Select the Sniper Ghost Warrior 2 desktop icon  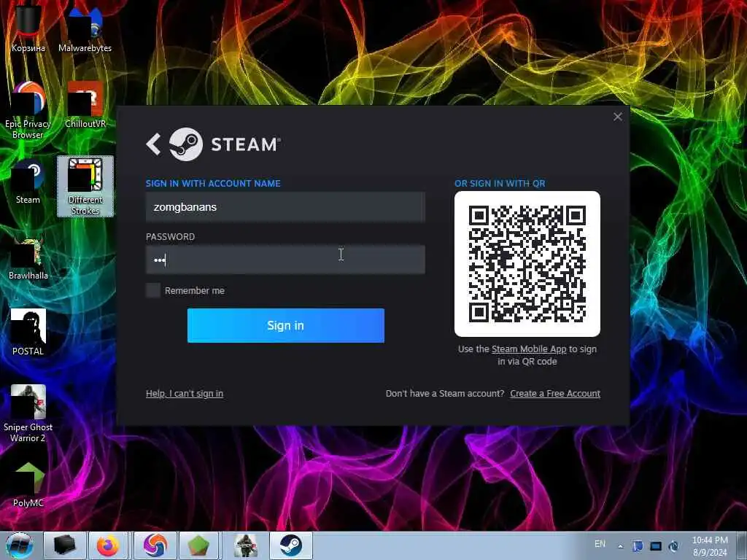28,413
